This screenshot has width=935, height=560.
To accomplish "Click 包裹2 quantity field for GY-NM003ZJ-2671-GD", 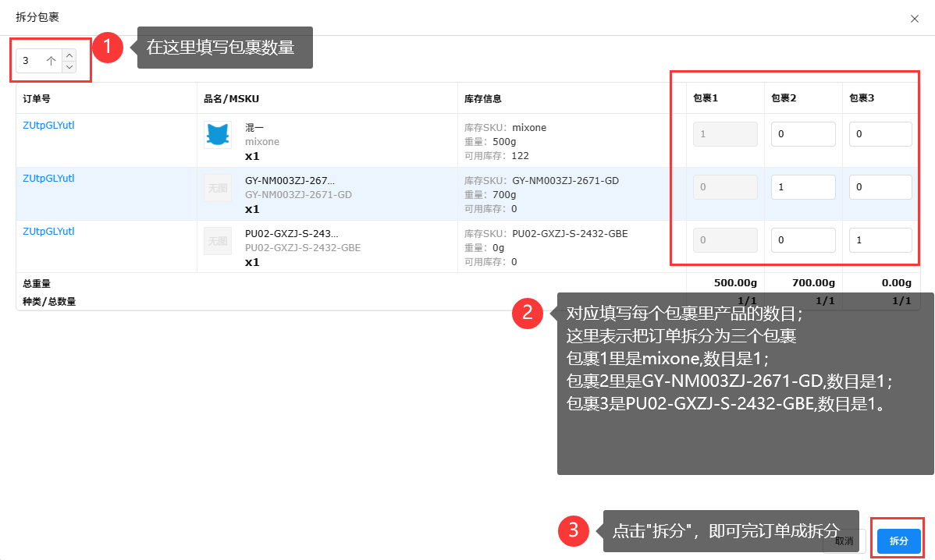I will (x=802, y=187).
